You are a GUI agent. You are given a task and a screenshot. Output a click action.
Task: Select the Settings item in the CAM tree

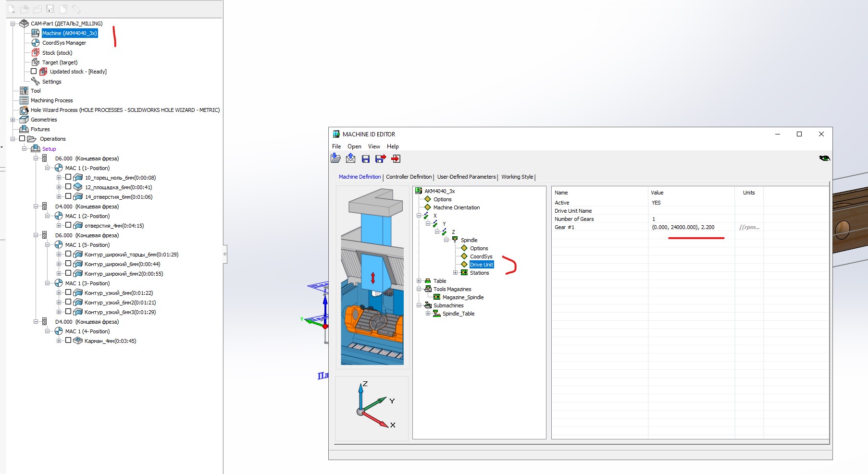(52, 82)
